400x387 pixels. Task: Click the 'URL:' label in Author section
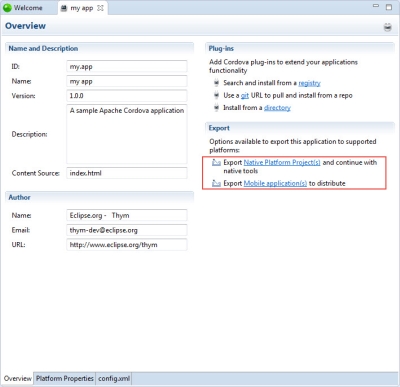[x=18, y=245]
